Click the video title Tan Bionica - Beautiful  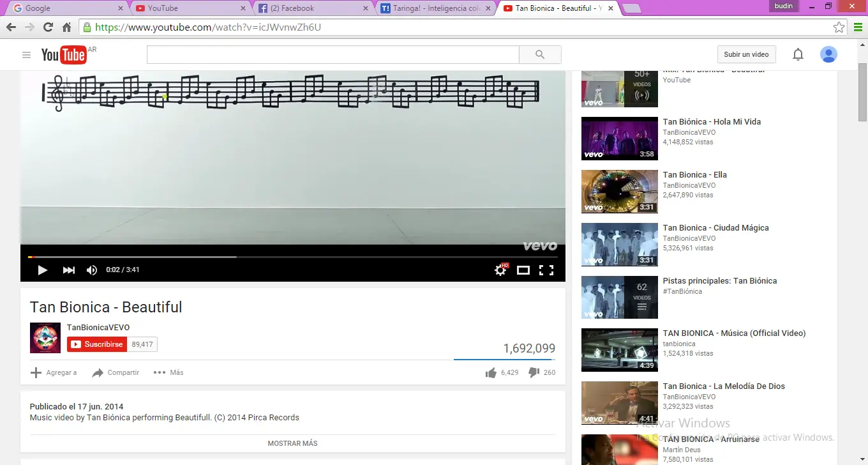coord(106,307)
